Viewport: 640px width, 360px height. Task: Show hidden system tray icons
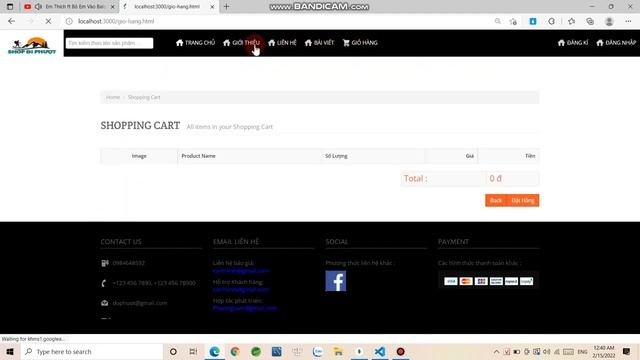(496, 351)
